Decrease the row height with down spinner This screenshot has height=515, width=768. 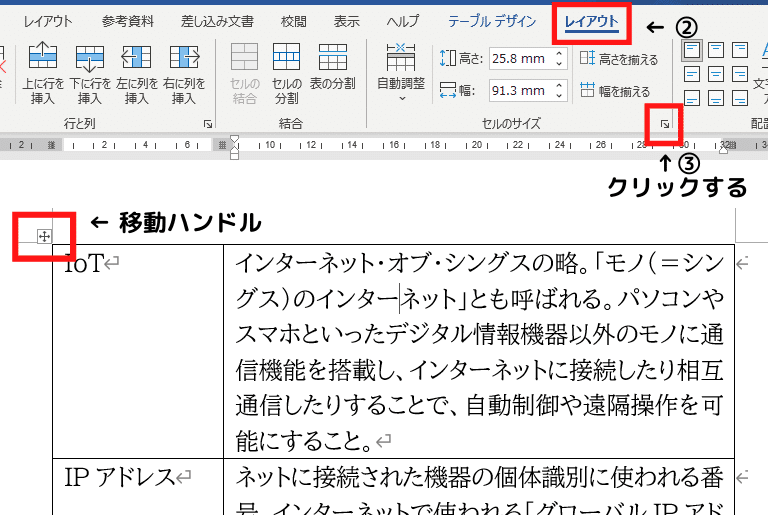tap(559, 64)
